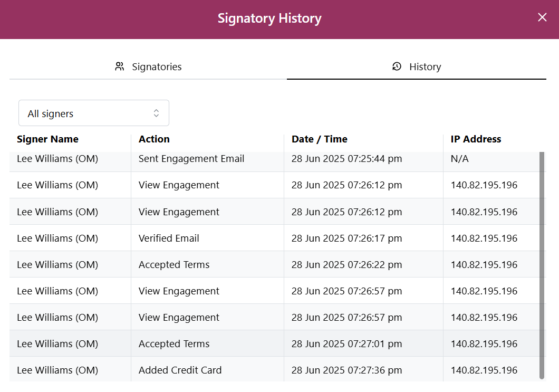Click the History clock icon
The height and width of the screenshot is (392, 559).
(397, 66)
